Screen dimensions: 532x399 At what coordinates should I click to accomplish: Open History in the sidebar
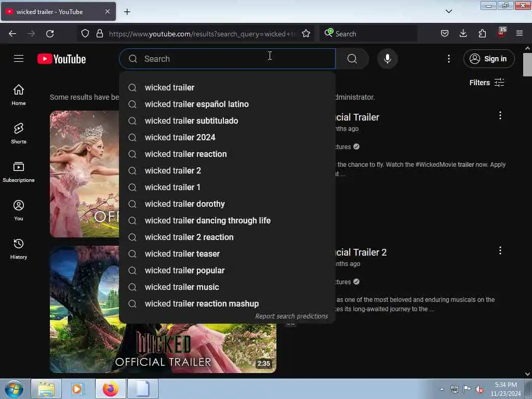click(19, 249)
